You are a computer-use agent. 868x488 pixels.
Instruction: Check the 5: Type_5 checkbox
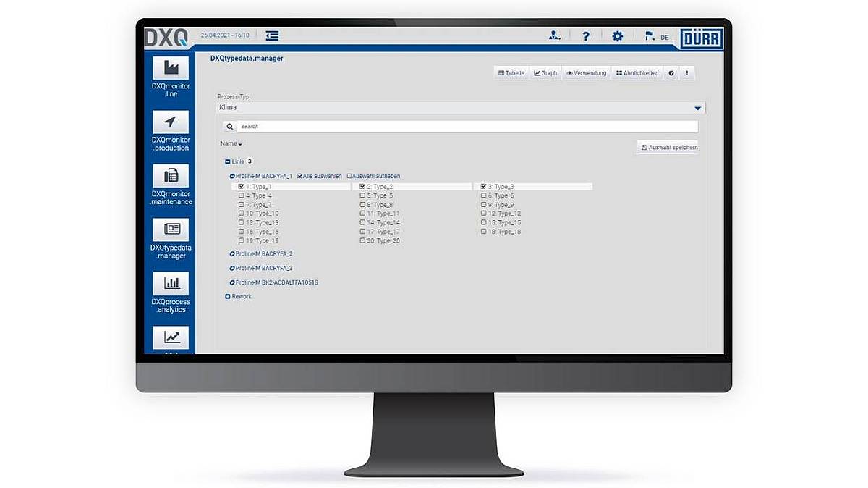[x=362, y=196]
